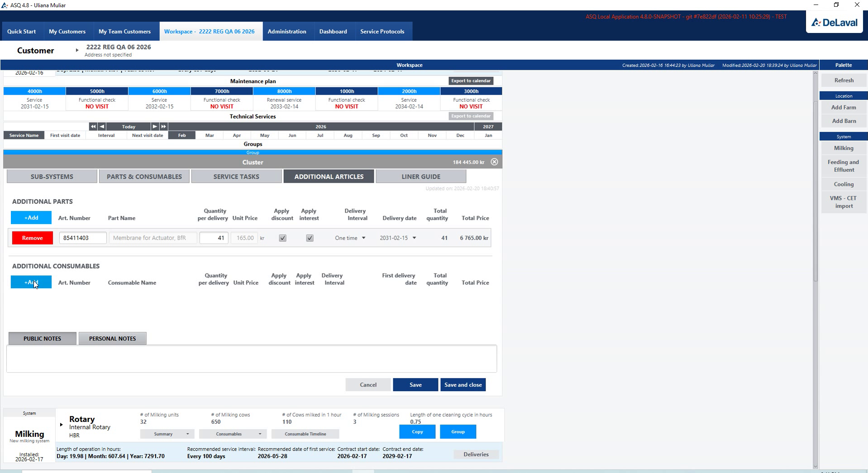Click into the public notes text area

point(252,359)
